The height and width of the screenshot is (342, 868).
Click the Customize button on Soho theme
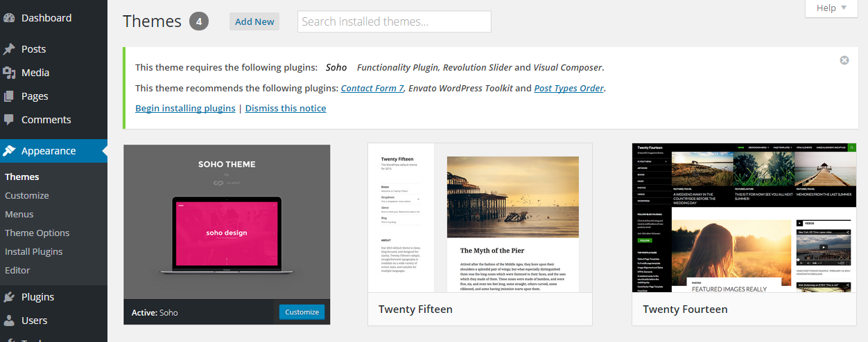tap(302, 312)
